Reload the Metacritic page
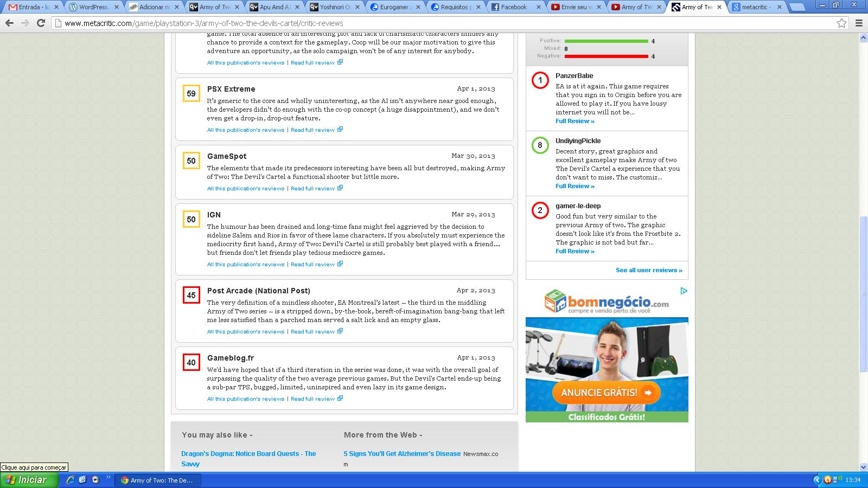This screenshot has height=488, width=868. point(41,23)
